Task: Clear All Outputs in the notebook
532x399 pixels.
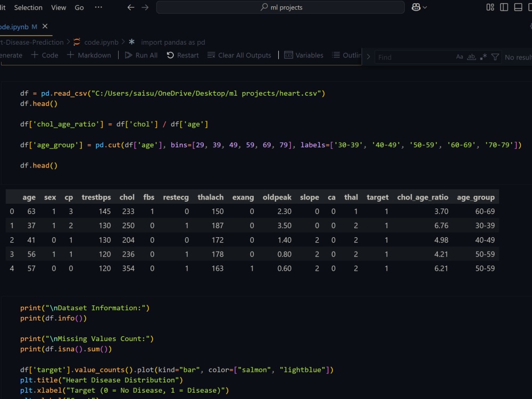Action: (x=239, y=55)
